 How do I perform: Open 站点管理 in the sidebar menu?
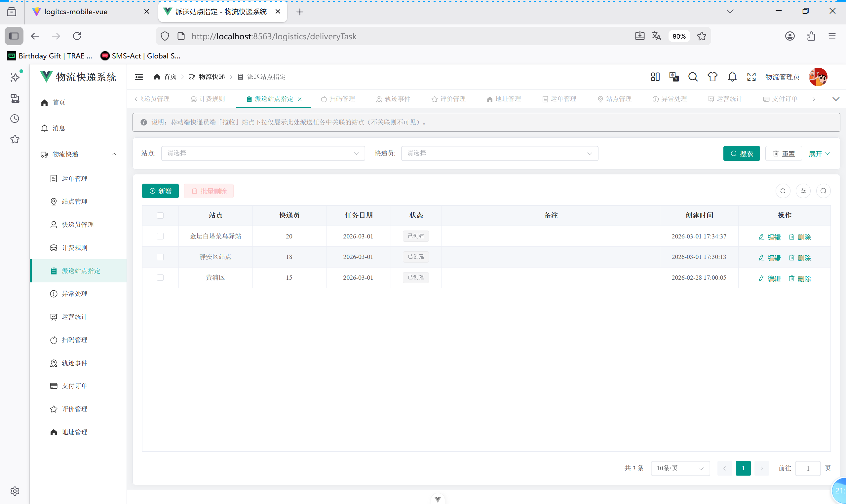74,201
